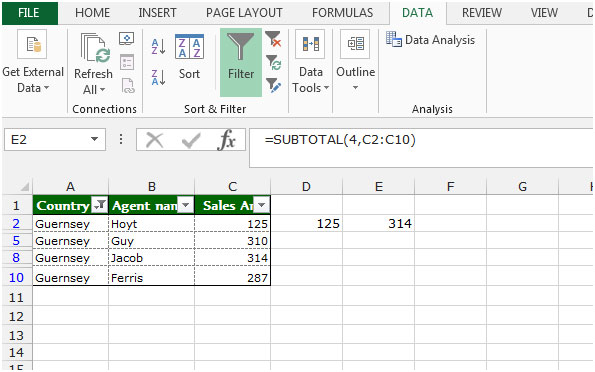Viewport: 595px width, 372px height.
Task: Toggle the Filter button off
Action: pos(241,63)
